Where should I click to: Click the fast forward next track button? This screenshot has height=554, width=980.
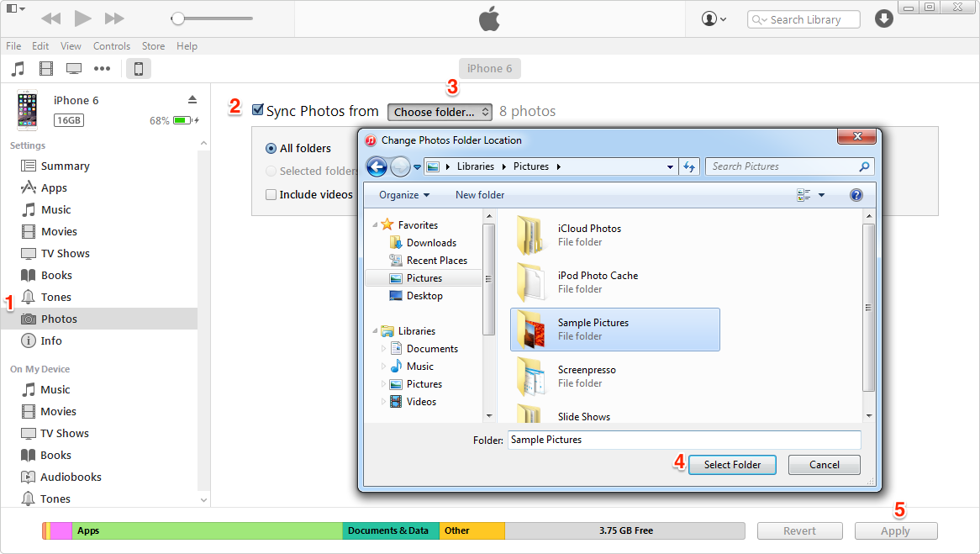pos(114,18)
